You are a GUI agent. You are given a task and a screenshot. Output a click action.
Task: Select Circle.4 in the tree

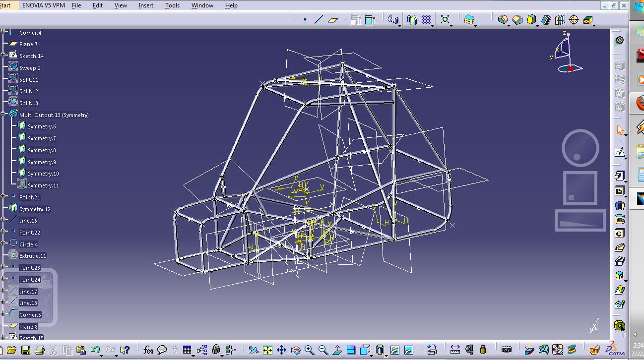[x=28, y=244]
